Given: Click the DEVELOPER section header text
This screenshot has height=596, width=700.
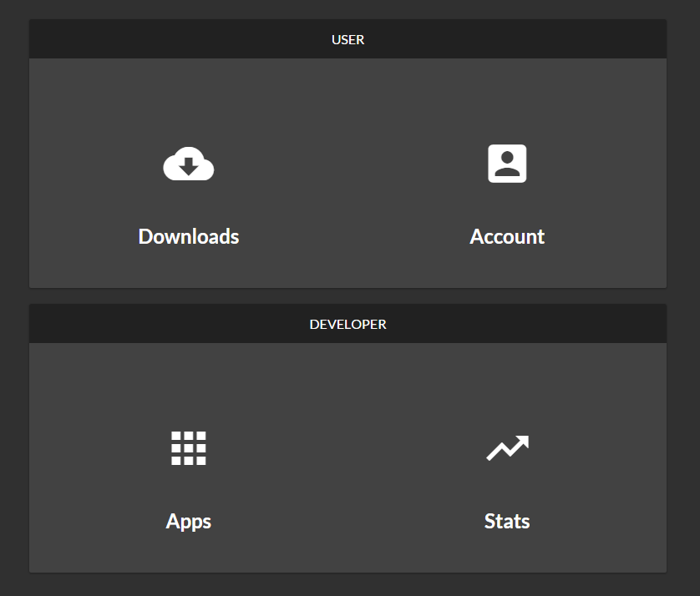Looking at the screenshot, I should (x=347, y=324).
